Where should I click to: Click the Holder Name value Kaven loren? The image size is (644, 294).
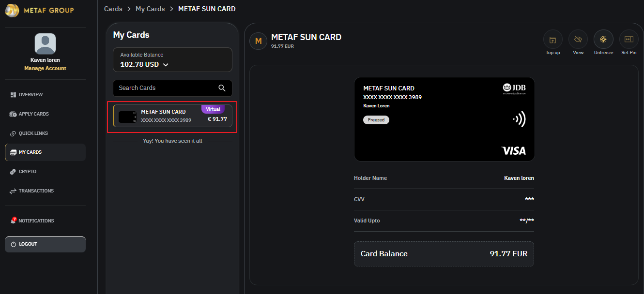pos(519,178)
